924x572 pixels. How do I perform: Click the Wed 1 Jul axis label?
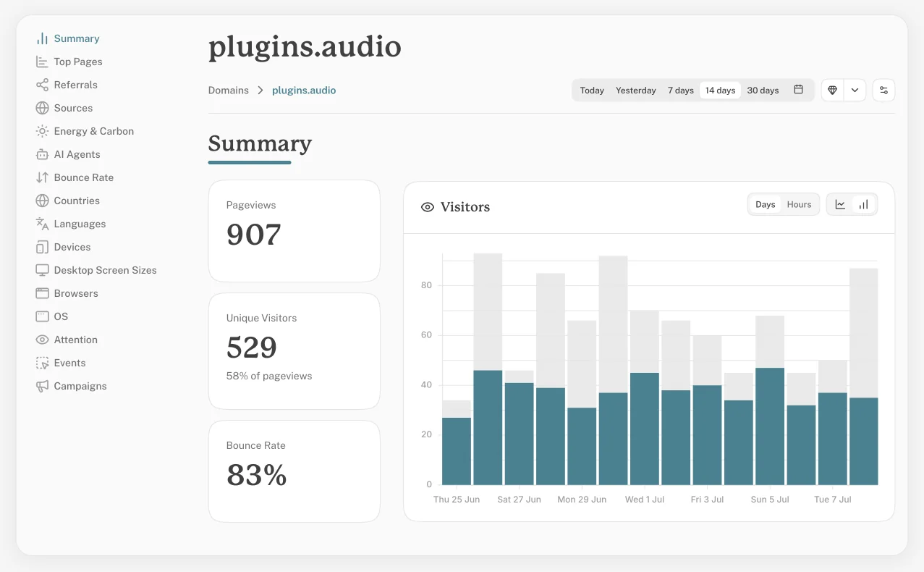pyautogui.click(x=645, y=500)
